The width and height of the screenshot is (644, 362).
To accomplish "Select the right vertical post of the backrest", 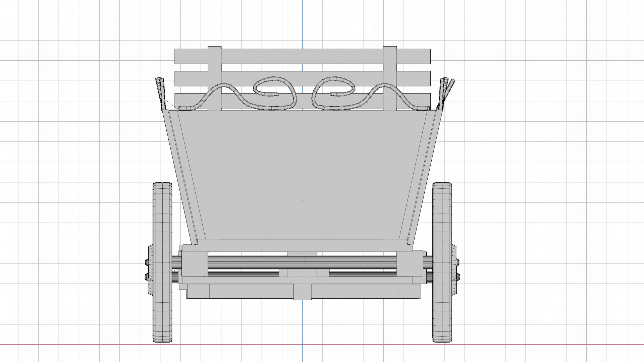I will pos(390,78).
